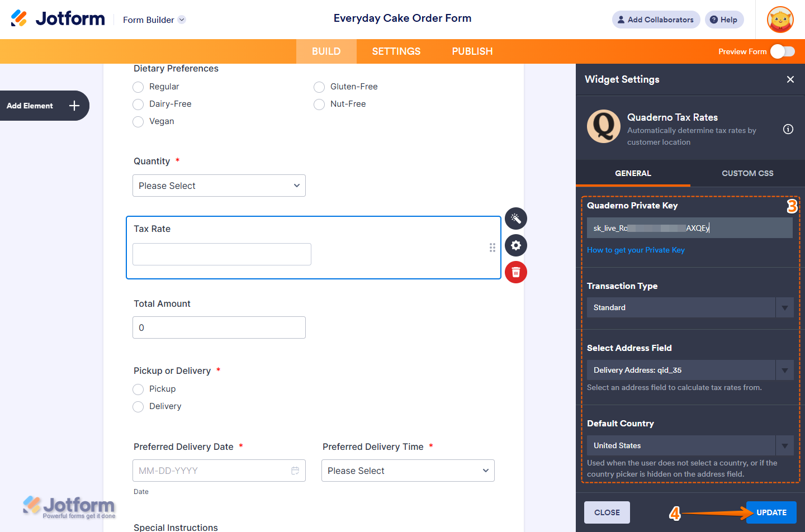Select the Vegan dietary preference
Image resolution: width=805 pixels, height=532 pixels.
pyautogui.click(x=138, y=121)
